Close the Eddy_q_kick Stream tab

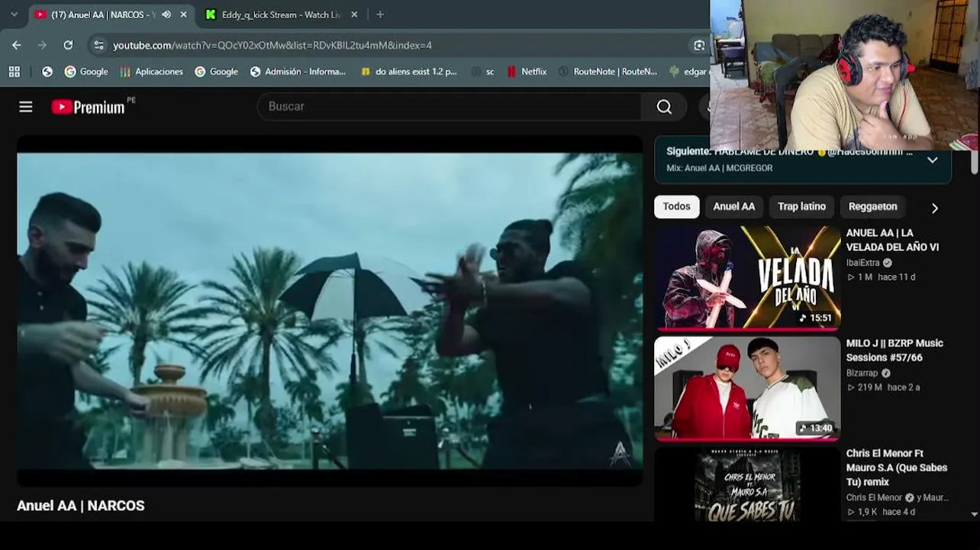pos(356,15)
